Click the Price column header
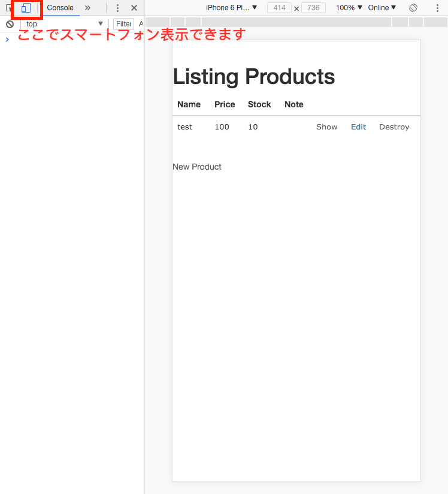 point(225,104)
